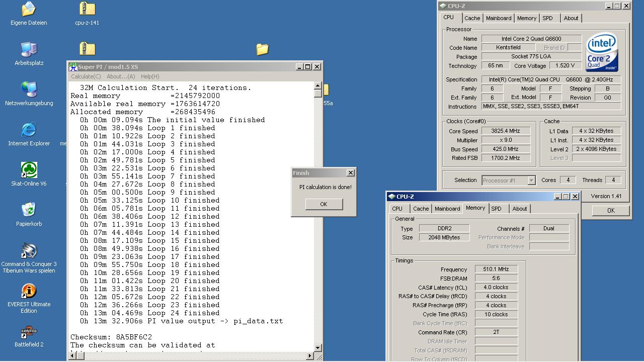
Task: Click Multiplier x 9.0 field
Action: pos(506,140)
